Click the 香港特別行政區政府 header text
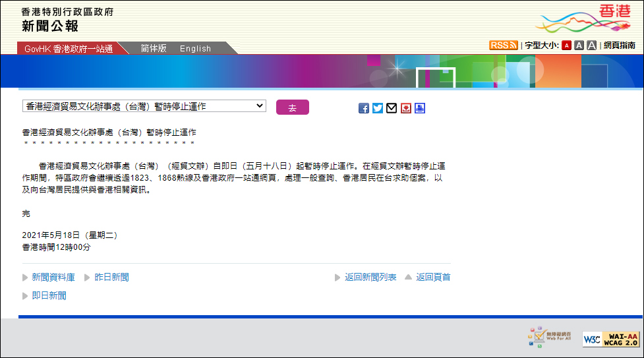 67,11
